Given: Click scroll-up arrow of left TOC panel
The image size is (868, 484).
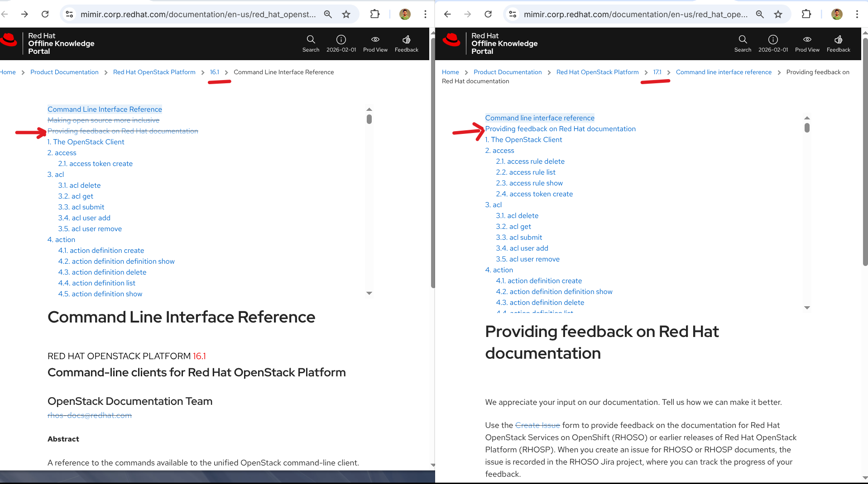Looking at the screenshot, I should pyautogui.click(x=369, y=109).
